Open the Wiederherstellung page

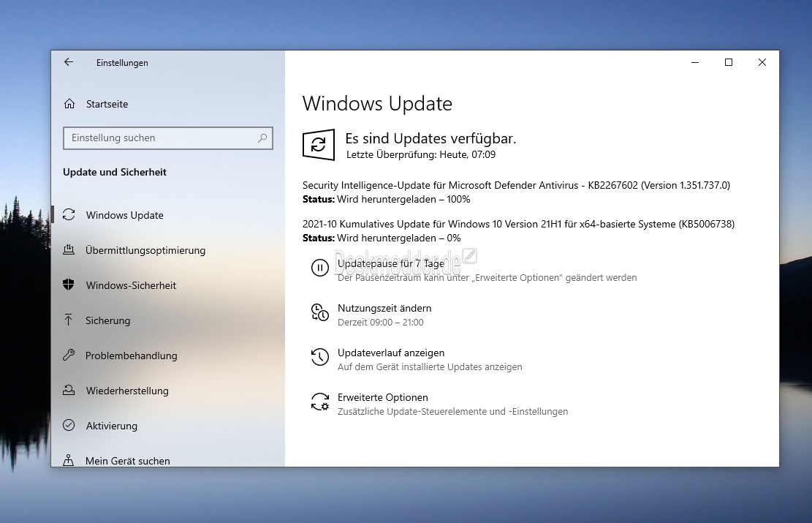tap(127, 391)
